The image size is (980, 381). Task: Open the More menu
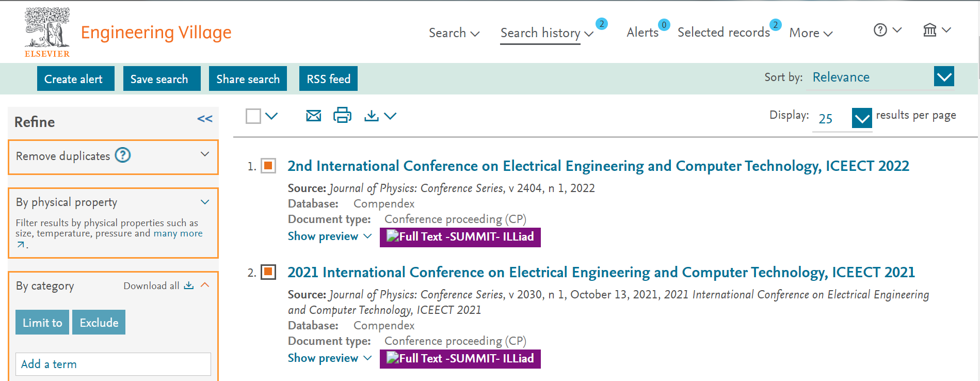pos(811,33)
